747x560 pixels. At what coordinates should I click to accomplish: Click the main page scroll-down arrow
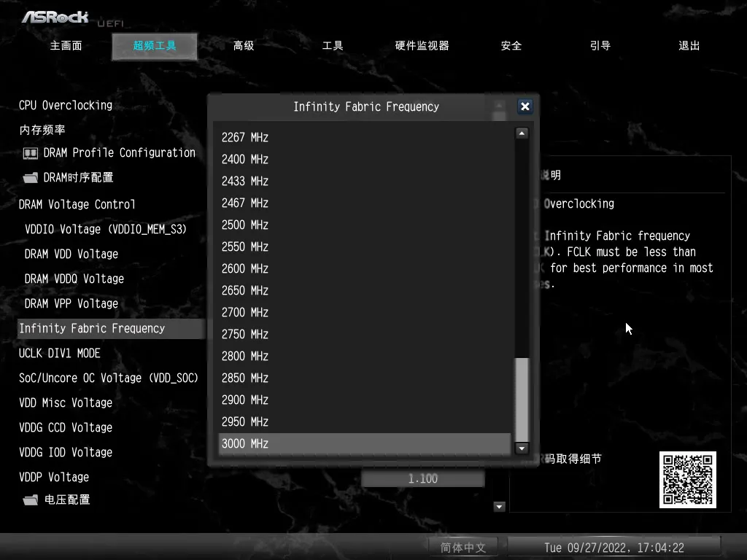[x=499, y=507]
